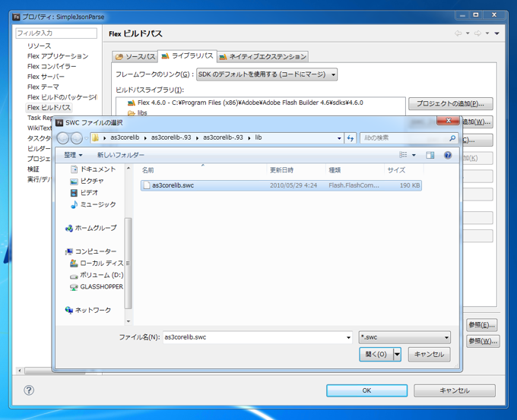Click the forward navigation arrow in the file dialog
The height and width of the screenshot is (420, 517).
(x=77, y=138)
